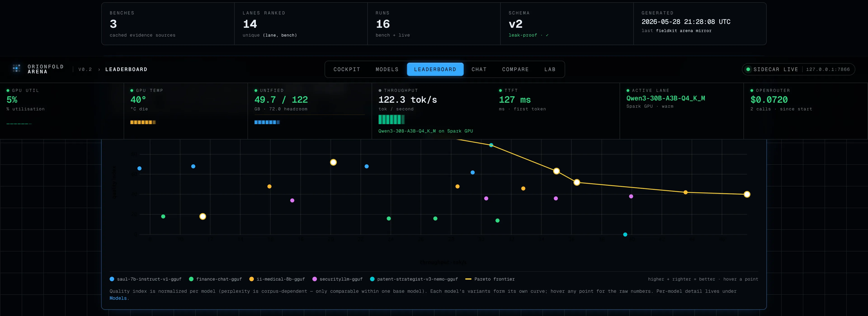Switch to the Lab tab
868x316 pixels.
click(x=550, y=69)
